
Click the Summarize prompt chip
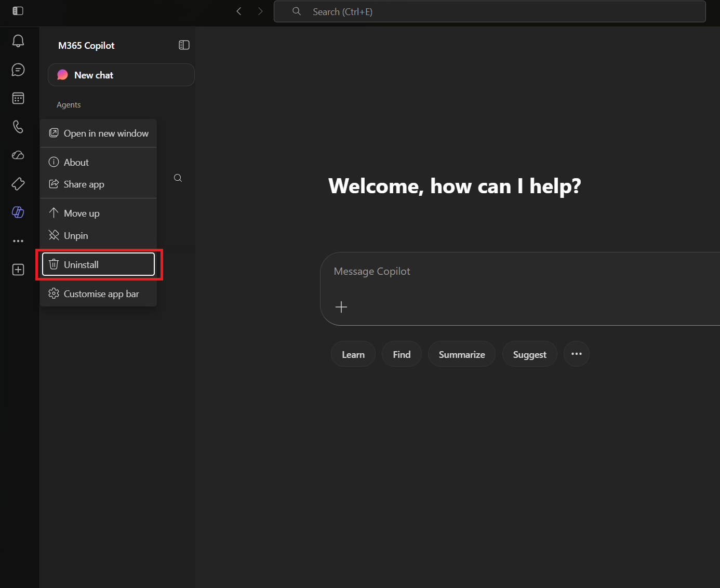pos(462,354)
